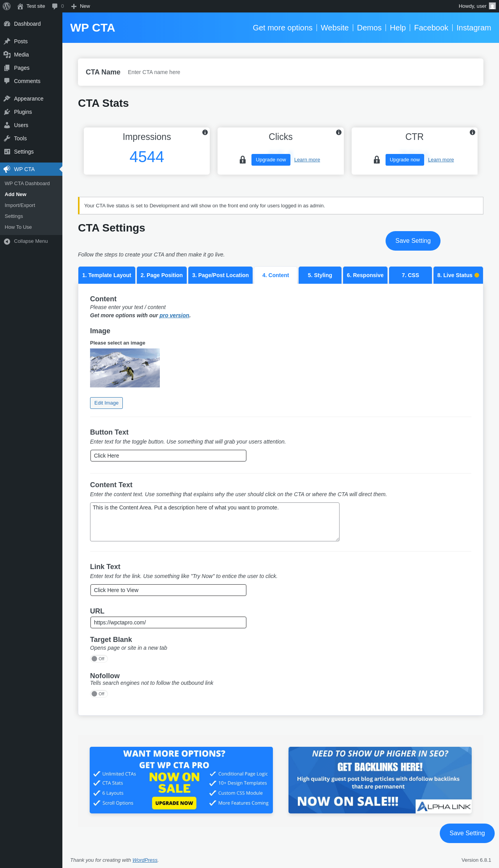Click the URL input field
The height and width of the screenshot is (868, 499).
pos(168,622)
